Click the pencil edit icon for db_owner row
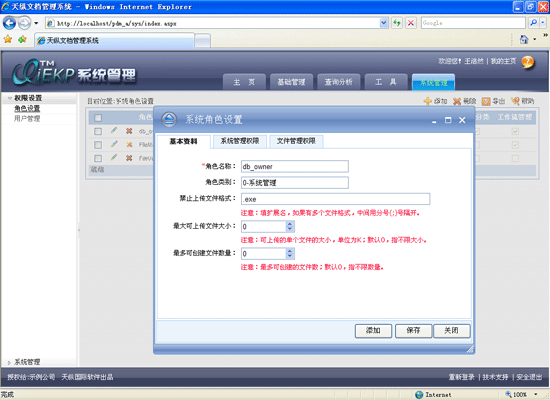Viewport: 550px width, 400px height. click(114, 131)
